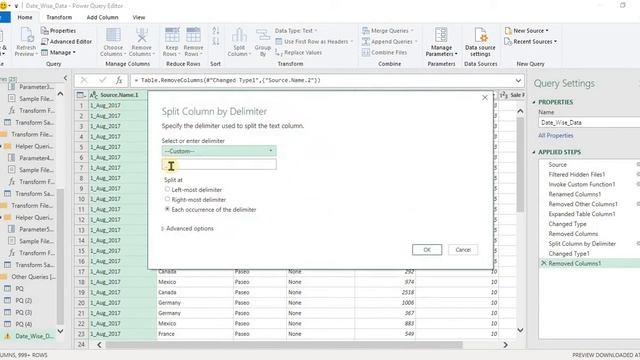Select the Date_Wise_D... query
This screenshot has width=640, height=360.
tap(34, 336)
